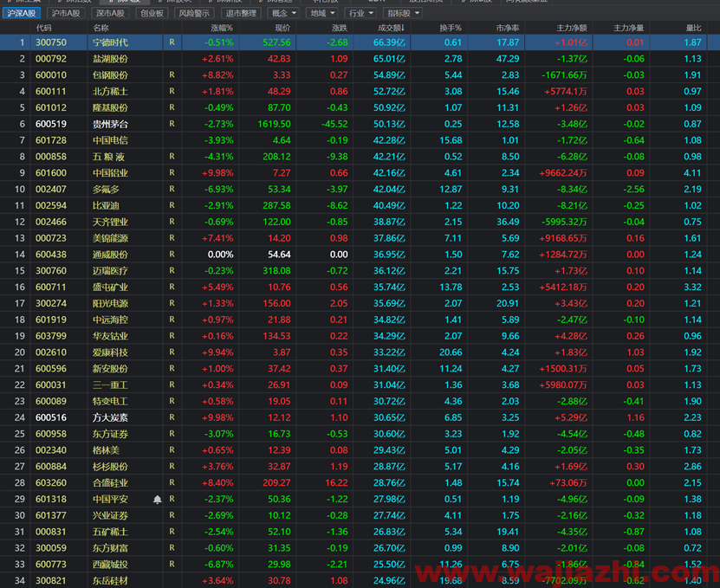Select stock 中国电信
Viewport: 720px width, 588px height.
tap(110, 140)
